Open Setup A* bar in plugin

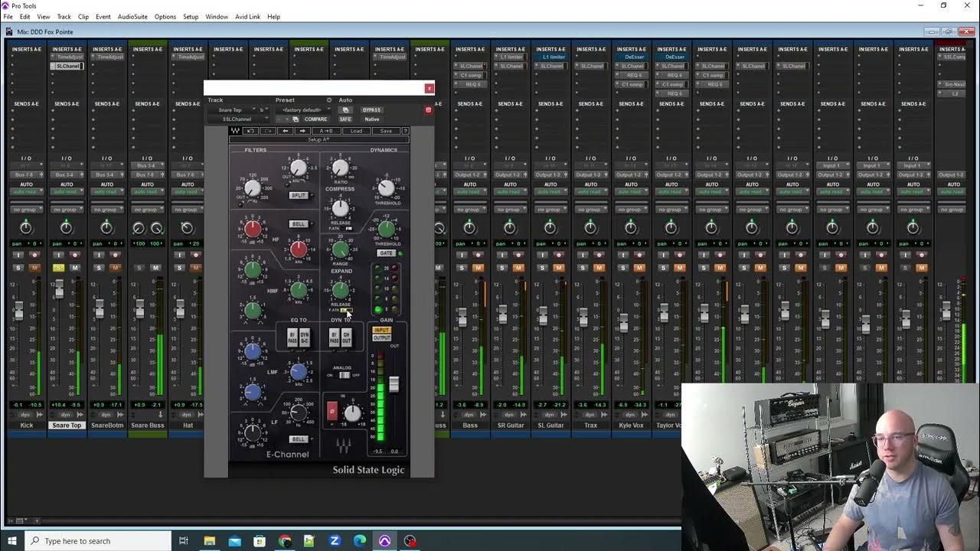pyautogui.click(x=319, y=139)
